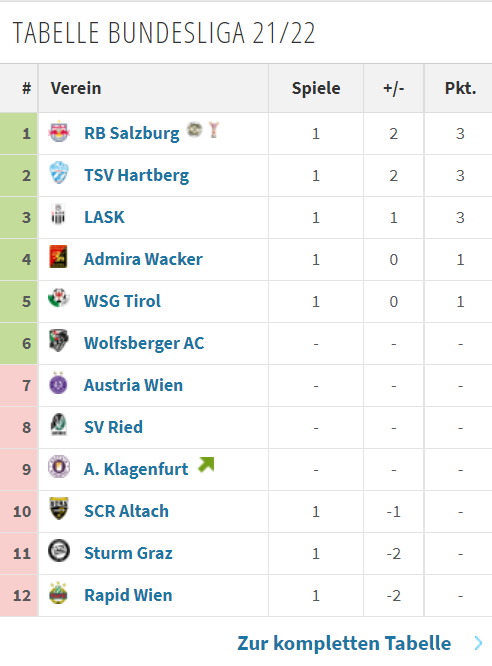Click the Verein column header
492x666 pixels.
[76, 88]
